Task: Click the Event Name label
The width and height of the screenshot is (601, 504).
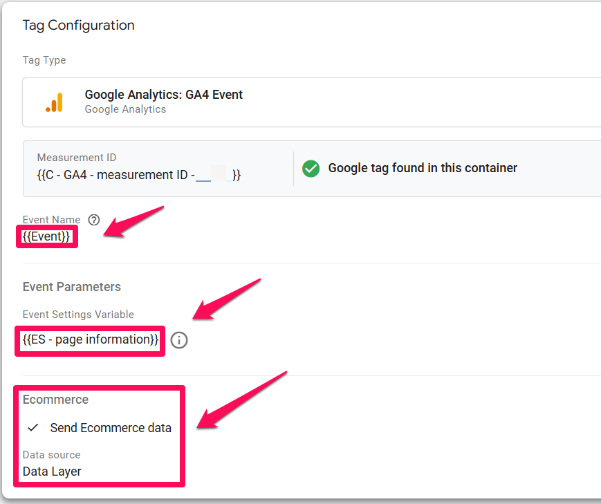Action: coord(51,220)
